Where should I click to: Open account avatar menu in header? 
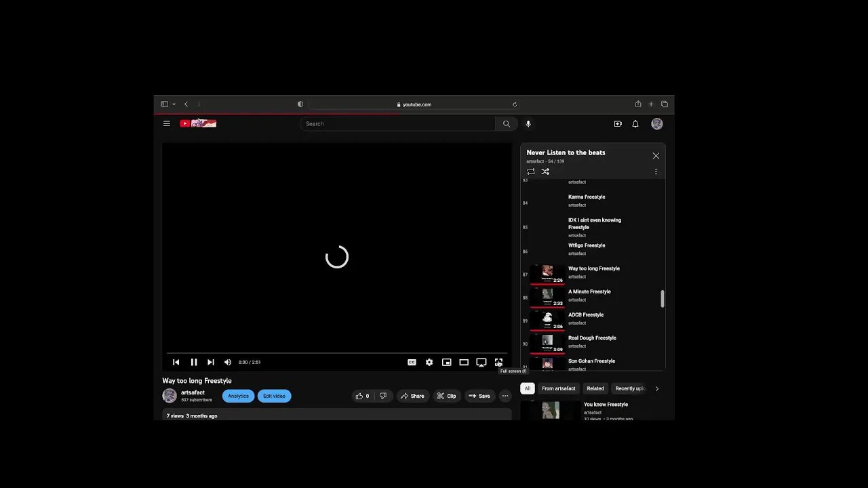(x=657, y=124)
